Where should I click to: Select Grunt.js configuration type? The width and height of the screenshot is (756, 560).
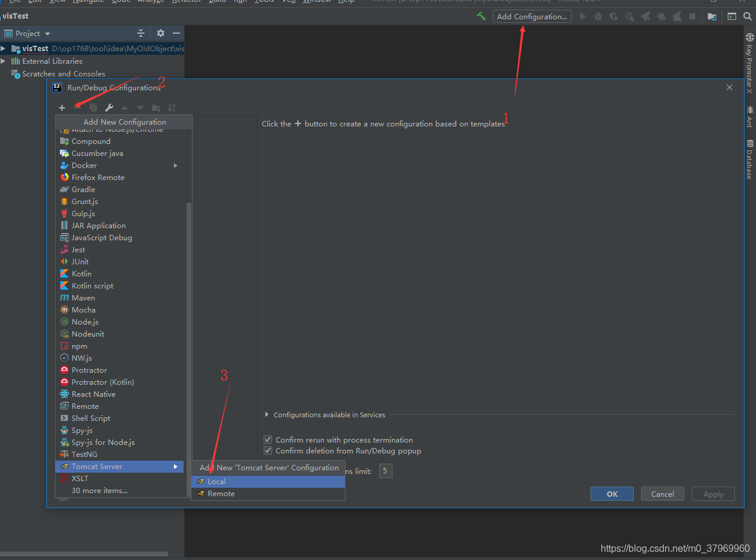[x=120, y=202]
